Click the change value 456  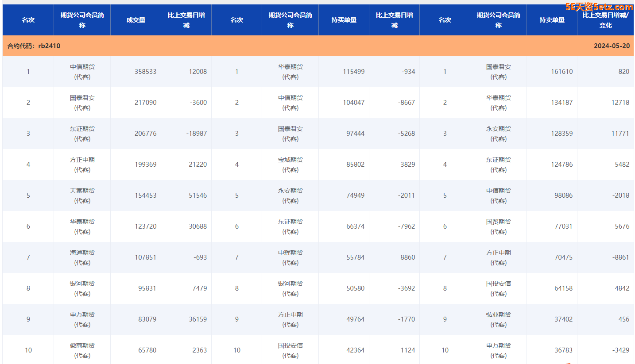point(624,319)
